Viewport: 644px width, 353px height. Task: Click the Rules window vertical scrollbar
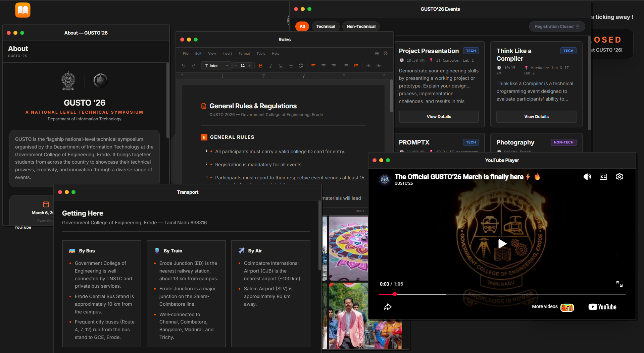[391, 96]
